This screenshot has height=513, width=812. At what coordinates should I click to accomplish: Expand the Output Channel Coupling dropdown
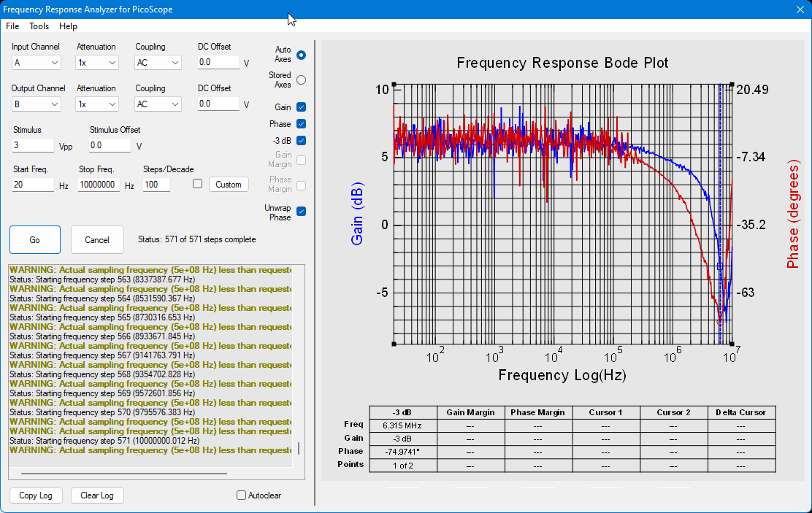(158, 104)
